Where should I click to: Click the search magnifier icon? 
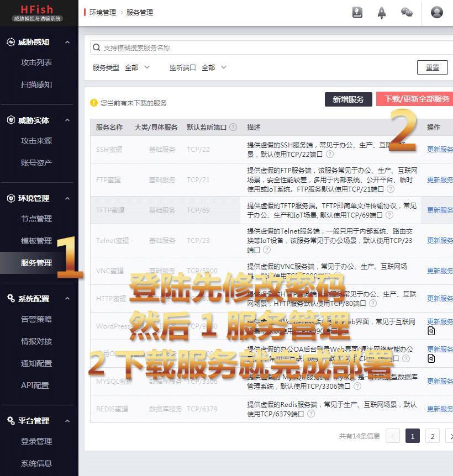(x=97, y=47)
